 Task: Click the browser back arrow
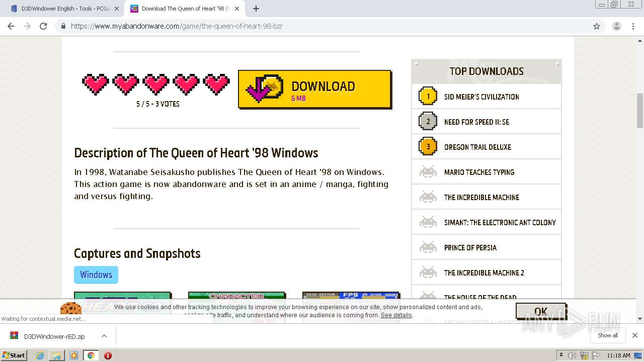pyautogui.click(x=11, y=26)
